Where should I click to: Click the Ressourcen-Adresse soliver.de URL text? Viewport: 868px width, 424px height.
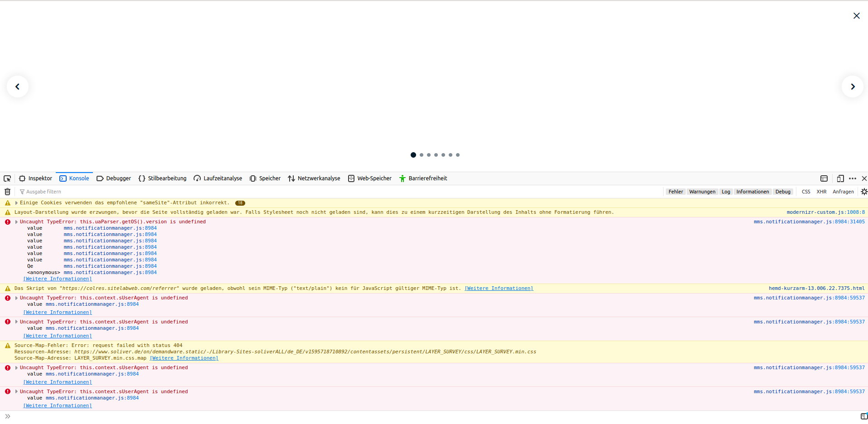305,352
